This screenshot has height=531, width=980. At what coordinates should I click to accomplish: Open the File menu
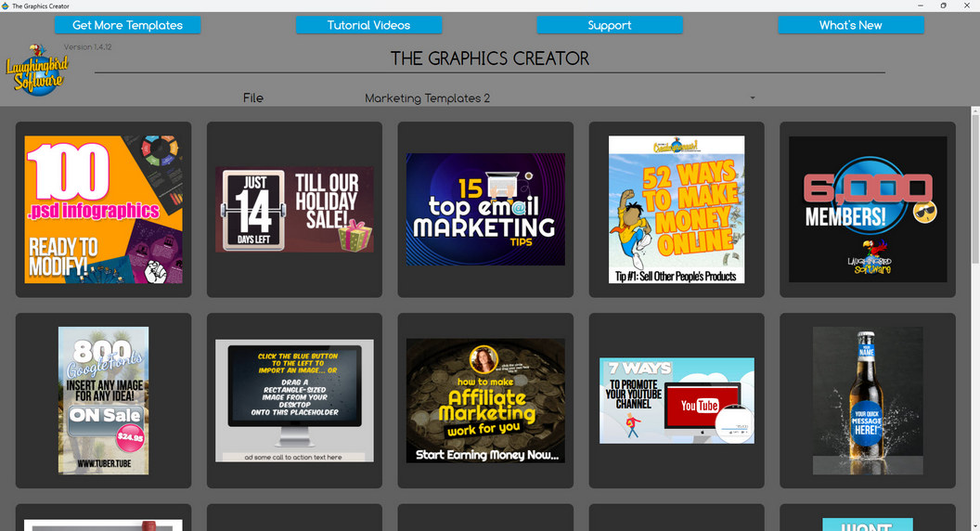tap(253, 98)
